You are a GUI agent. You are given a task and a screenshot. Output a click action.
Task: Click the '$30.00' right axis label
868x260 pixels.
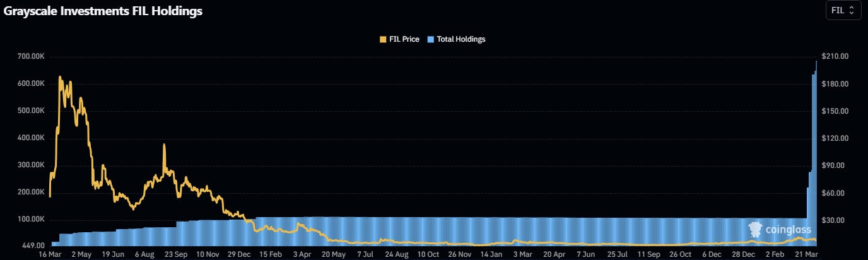click(x=833, y=220)
